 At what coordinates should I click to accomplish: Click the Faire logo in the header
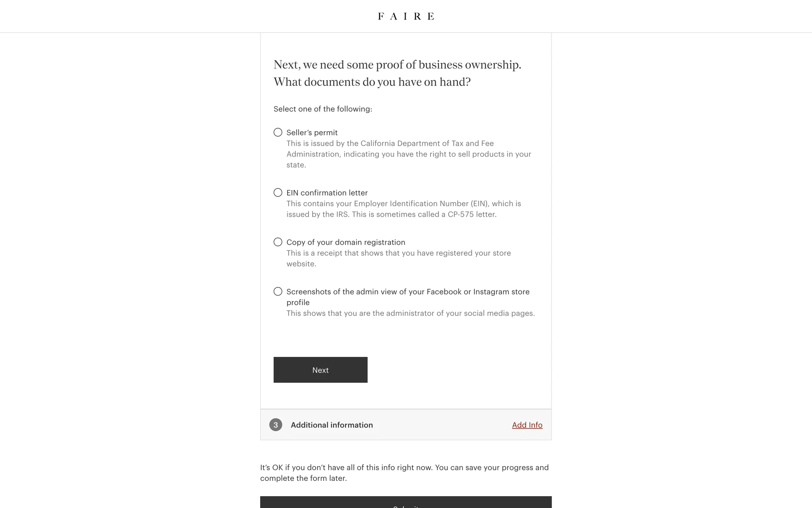click(x=406, y=17)
